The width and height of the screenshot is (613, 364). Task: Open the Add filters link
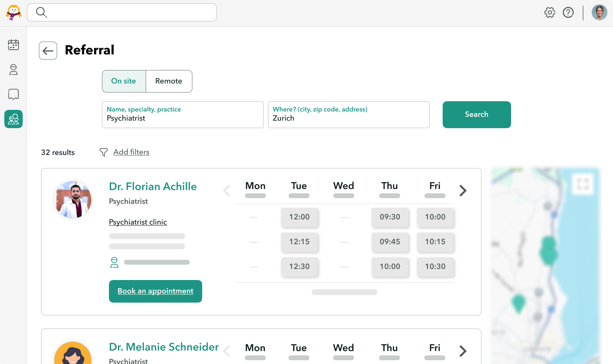point(131,152)
